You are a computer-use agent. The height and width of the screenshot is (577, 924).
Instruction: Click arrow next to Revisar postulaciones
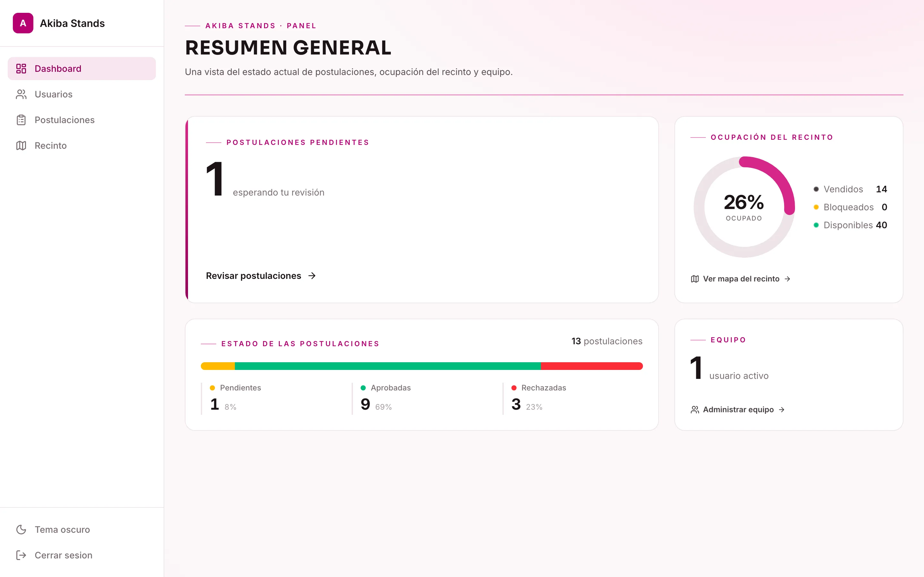point(312,276)
